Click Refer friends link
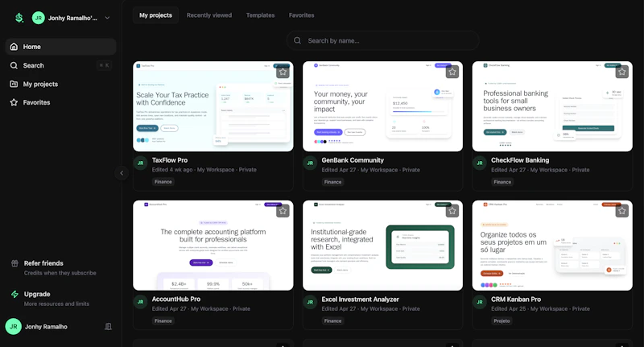This screenshot has height=347, width=644. [43, 263]
